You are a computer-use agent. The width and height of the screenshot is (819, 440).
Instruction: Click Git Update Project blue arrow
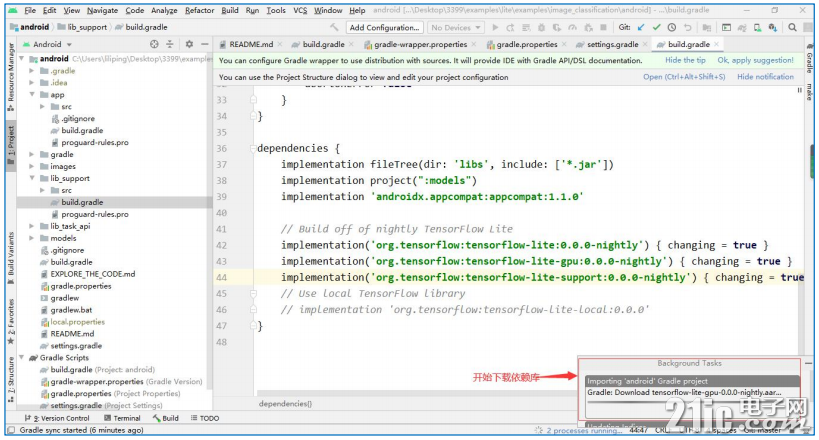pos(641,27)
